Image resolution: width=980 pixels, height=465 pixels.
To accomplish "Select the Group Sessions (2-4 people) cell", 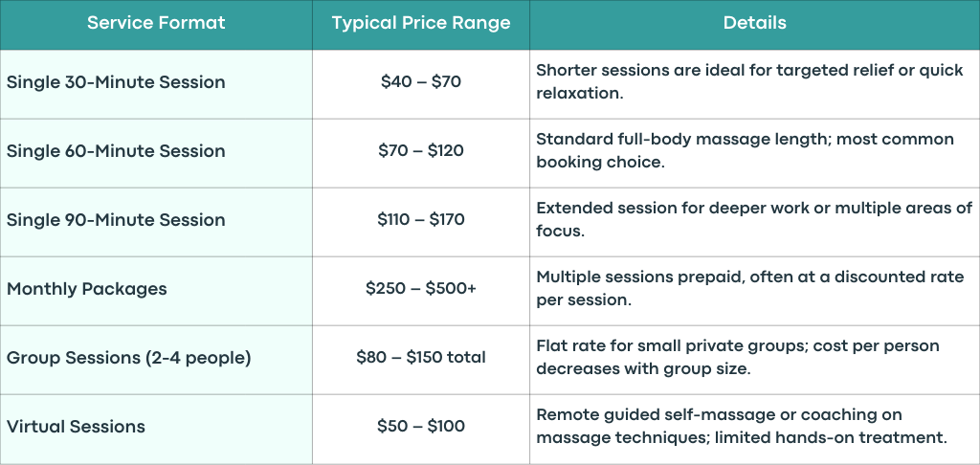I will (156, 360).
